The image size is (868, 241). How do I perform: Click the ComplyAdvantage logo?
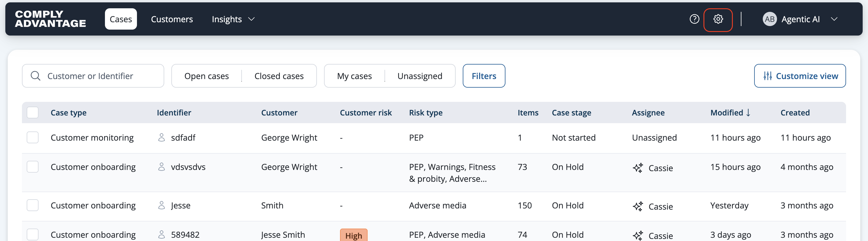click(50, 19)
